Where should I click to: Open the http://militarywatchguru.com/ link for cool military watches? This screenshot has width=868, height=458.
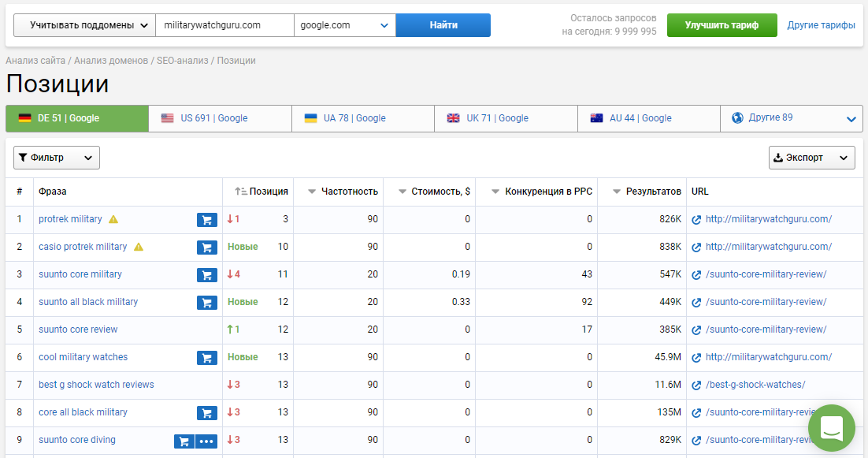pyautogui.click(x=768, y=357)
